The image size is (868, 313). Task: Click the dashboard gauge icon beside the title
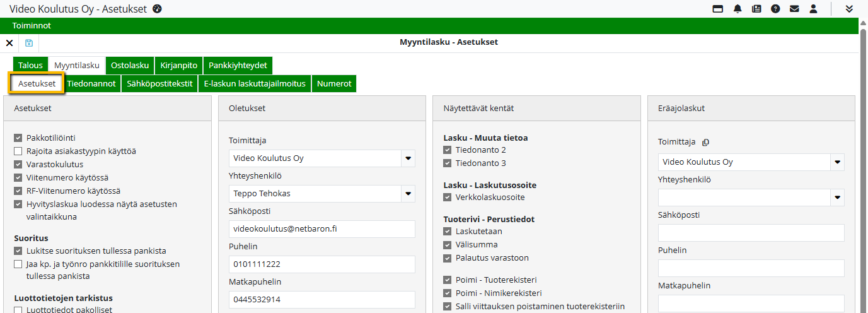[158, 9]
